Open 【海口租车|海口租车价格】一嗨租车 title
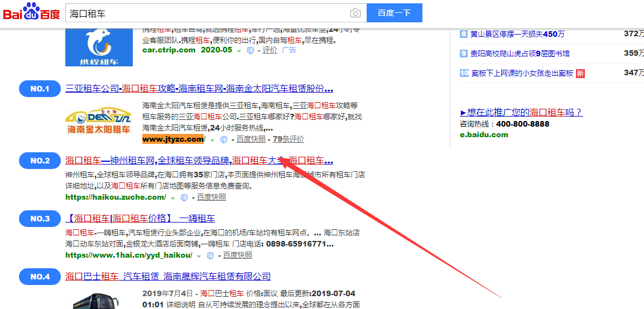 pos(140,218)
